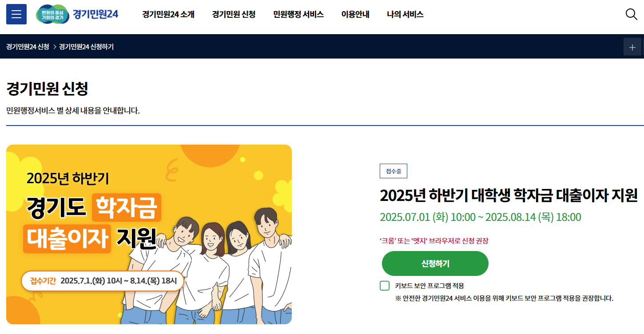Click the green 신청하기 button
Screen dimensions: 644x334
(435, 263)
